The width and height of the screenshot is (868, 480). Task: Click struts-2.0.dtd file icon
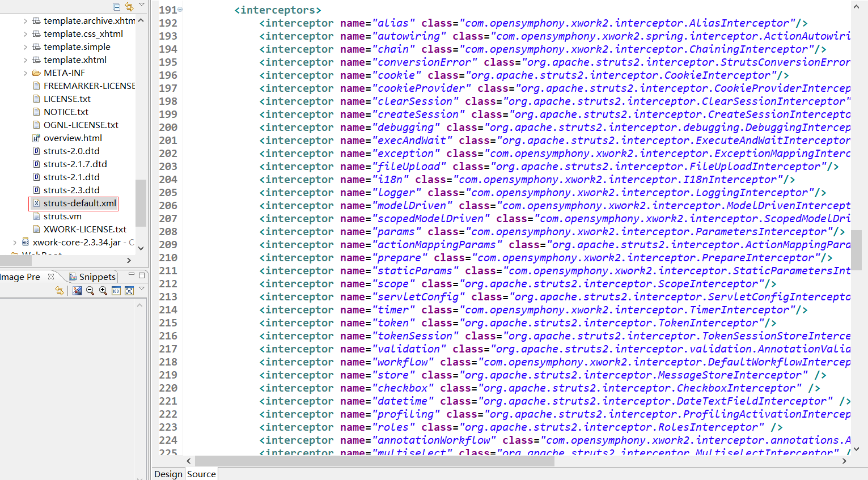tap(36, 151)
